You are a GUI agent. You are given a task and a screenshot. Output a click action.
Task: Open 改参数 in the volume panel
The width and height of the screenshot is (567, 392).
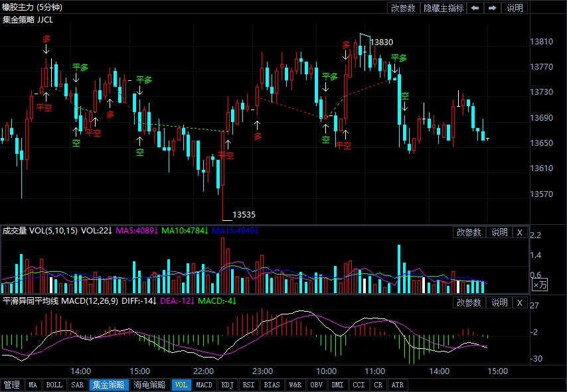(x=469, y=232)
